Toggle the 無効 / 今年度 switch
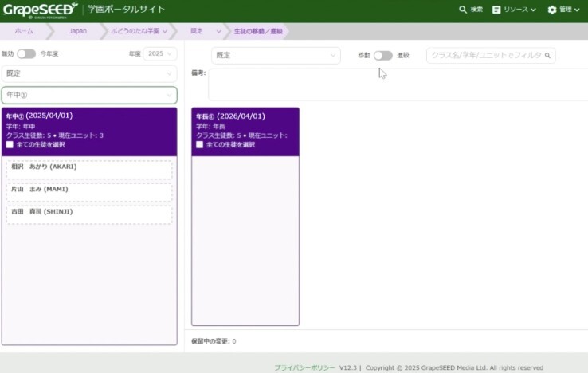Image resolution: width=588 pixels, height=373 pixels. click(25, 53)
